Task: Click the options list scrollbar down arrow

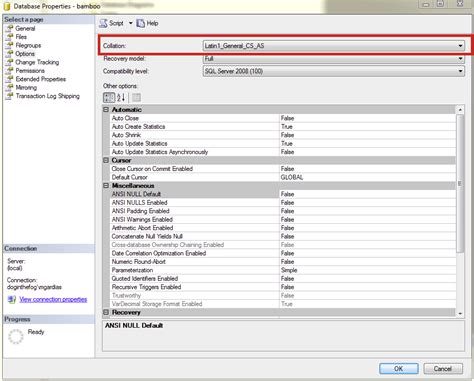Action: pos(460,313)
